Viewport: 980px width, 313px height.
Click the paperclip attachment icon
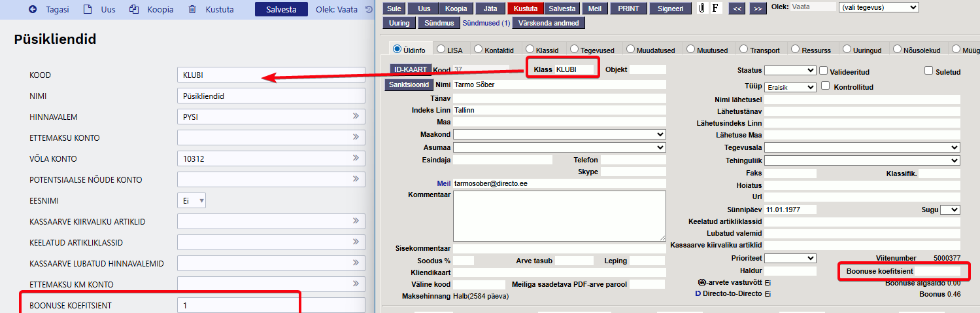click(x=702, y=9)
